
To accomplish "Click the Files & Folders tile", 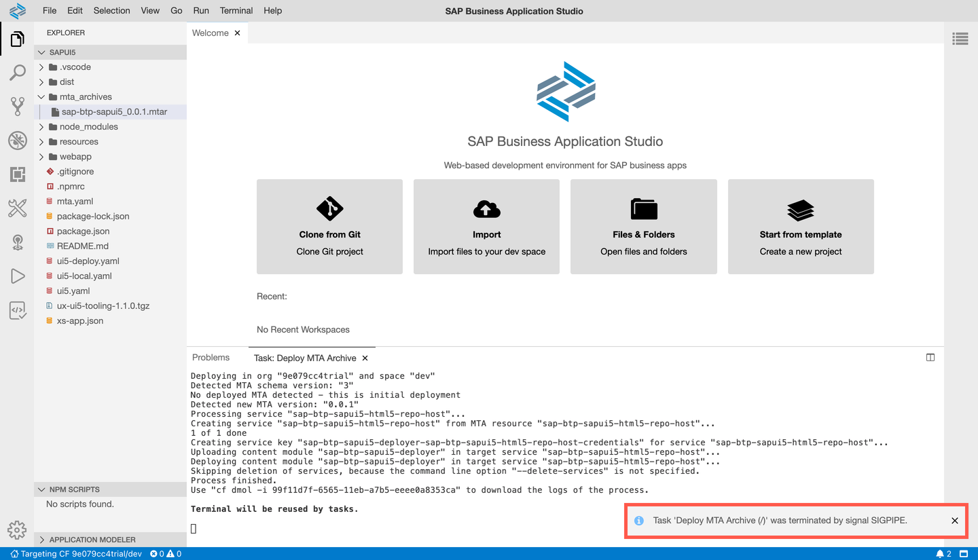I will [x=644, y=227].
